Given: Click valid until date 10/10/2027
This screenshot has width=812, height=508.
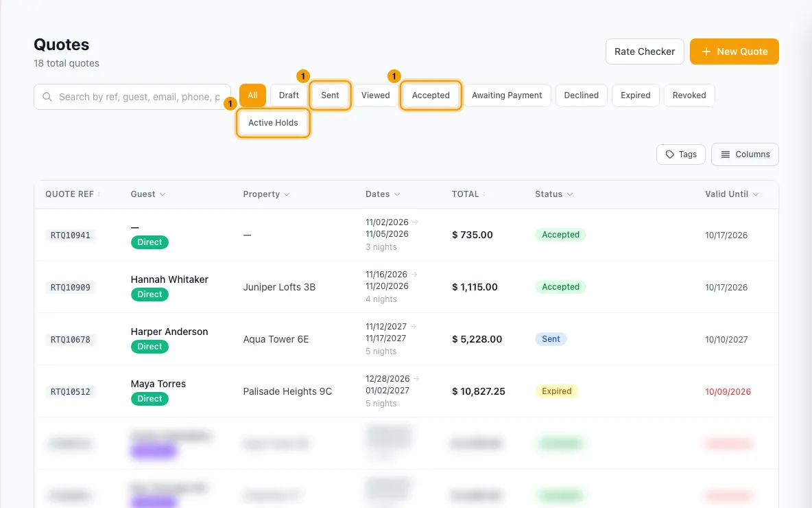Looking at the screenshot, I should [726, 340].
